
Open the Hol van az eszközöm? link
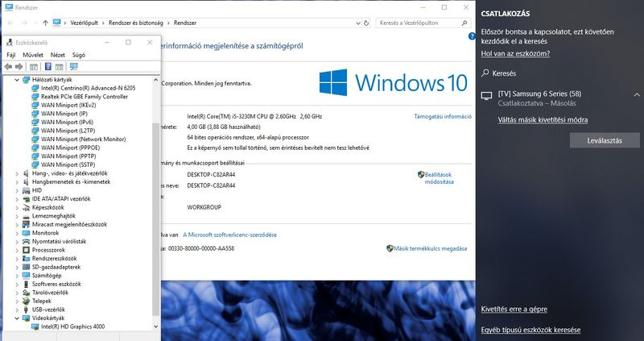tap(515, 53)
